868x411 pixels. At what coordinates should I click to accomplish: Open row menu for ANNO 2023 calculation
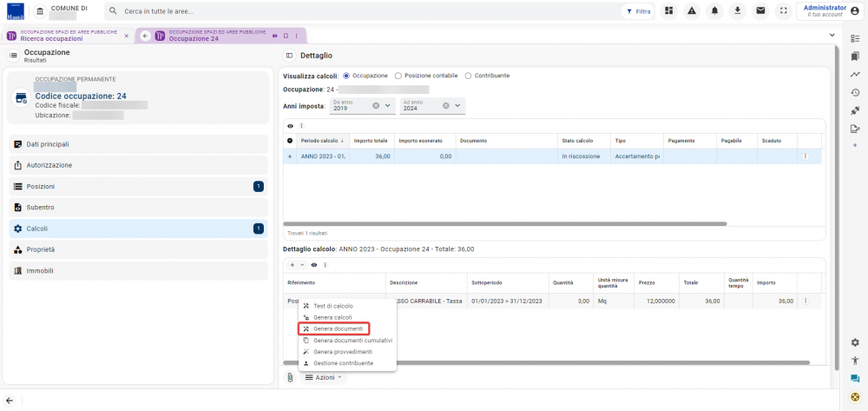point(805,156)
